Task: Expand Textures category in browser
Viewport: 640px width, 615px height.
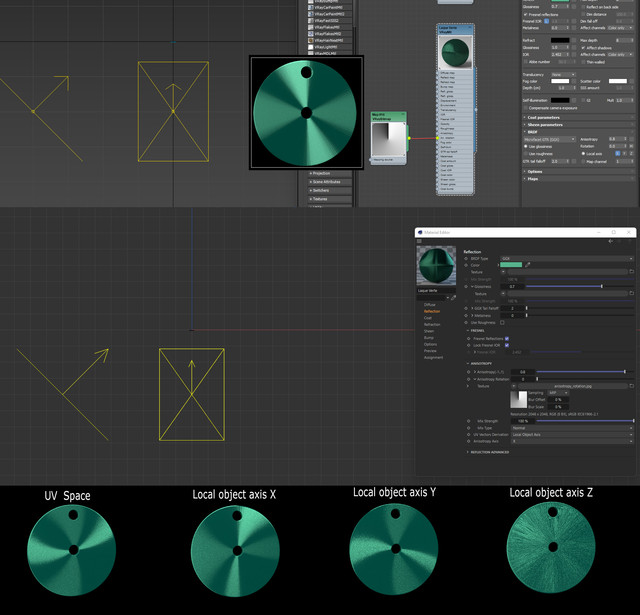Action: 329,199
